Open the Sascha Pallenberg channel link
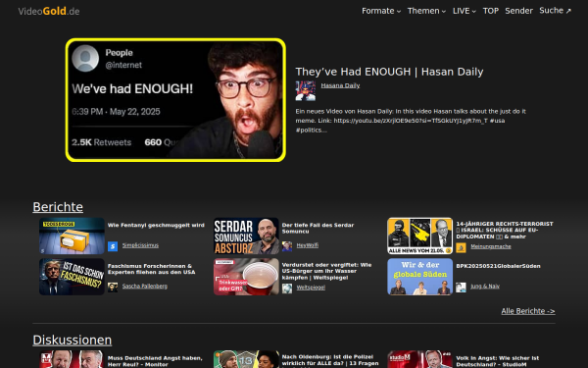588x368 pixels. (x=145, y=287)
